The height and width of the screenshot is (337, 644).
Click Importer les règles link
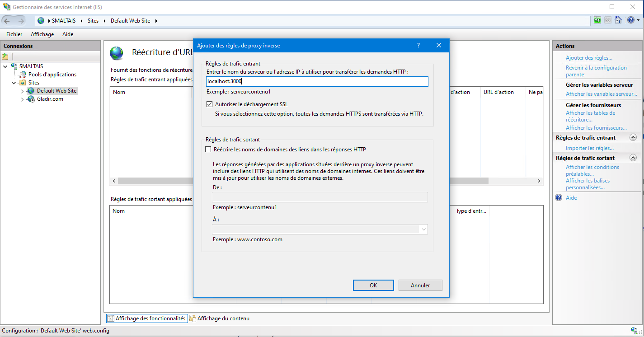590,148
